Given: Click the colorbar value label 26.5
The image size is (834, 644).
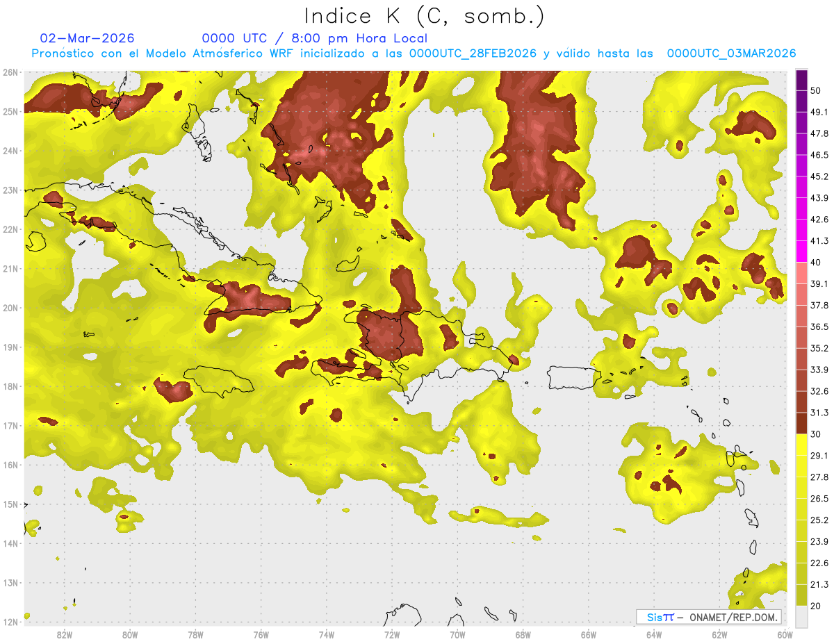Looking at the screenshot, I should [x=819, y=499].
